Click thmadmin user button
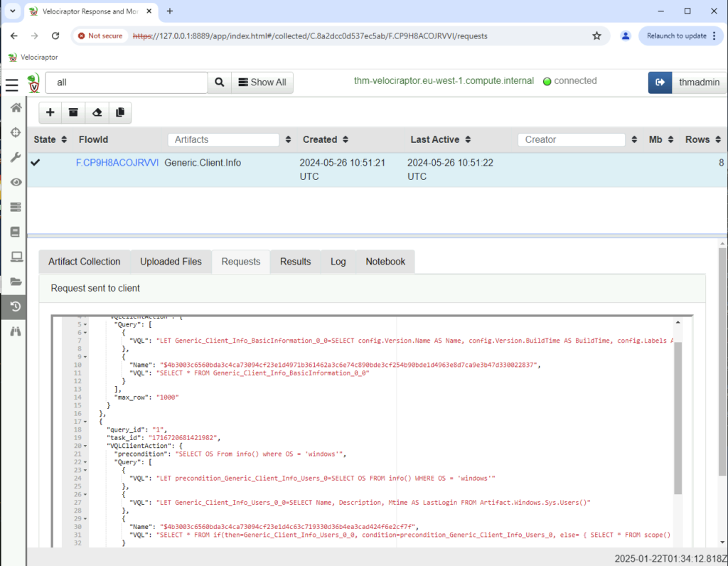This screenshot has height=566, width=728. (699, 82)
